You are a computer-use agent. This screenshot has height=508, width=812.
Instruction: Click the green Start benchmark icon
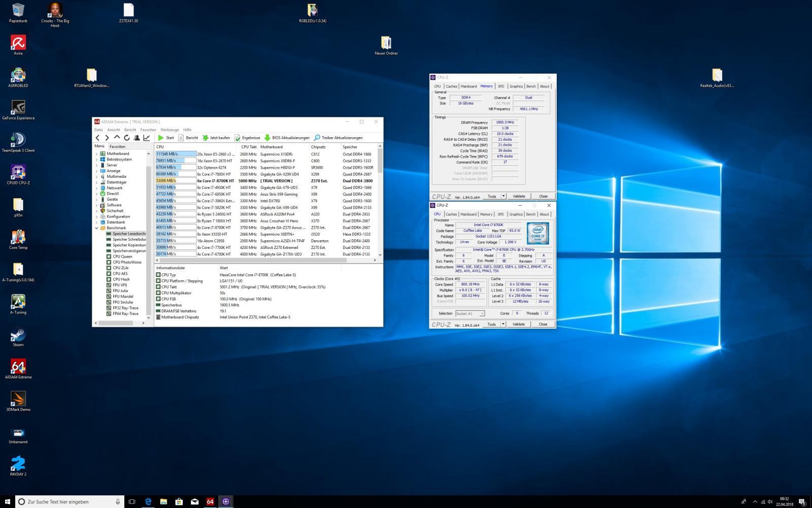click(x=161, y=138)
